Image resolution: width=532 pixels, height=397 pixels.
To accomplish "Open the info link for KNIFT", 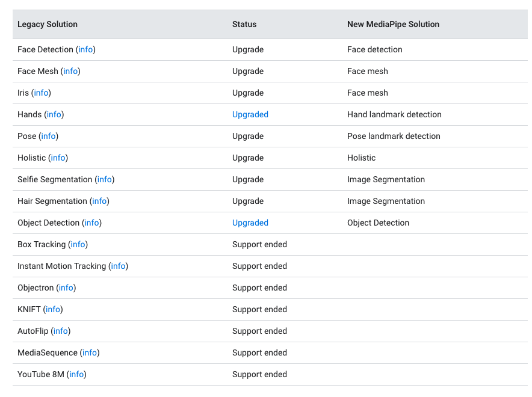I will (x=52, y=309).
